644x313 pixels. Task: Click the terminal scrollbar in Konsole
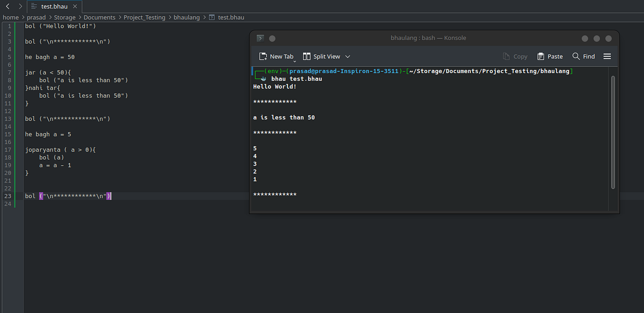[613, 128]
